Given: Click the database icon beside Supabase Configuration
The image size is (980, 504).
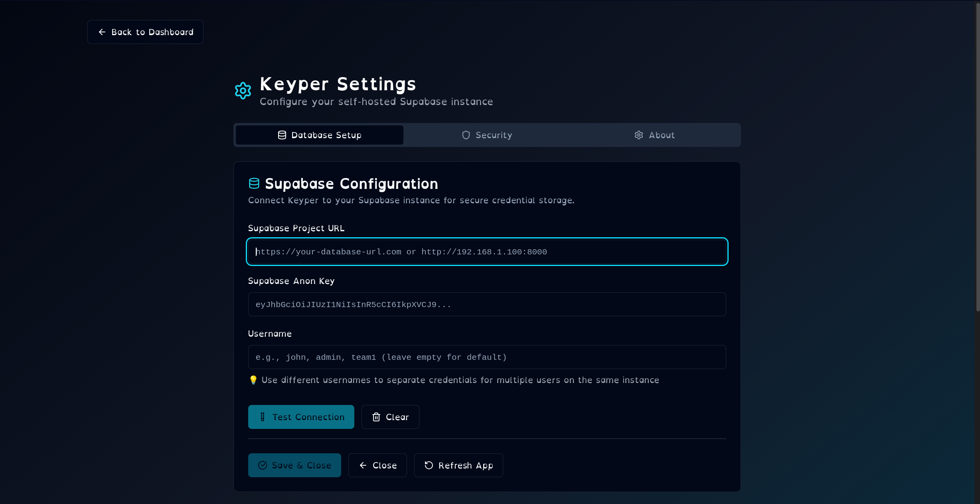Looking at the screenshot, I should [254, 183].
